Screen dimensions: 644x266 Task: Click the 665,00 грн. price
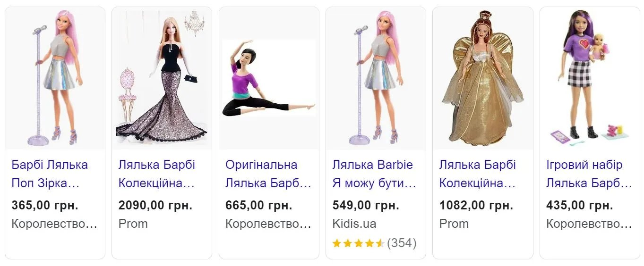click(258, 206)
